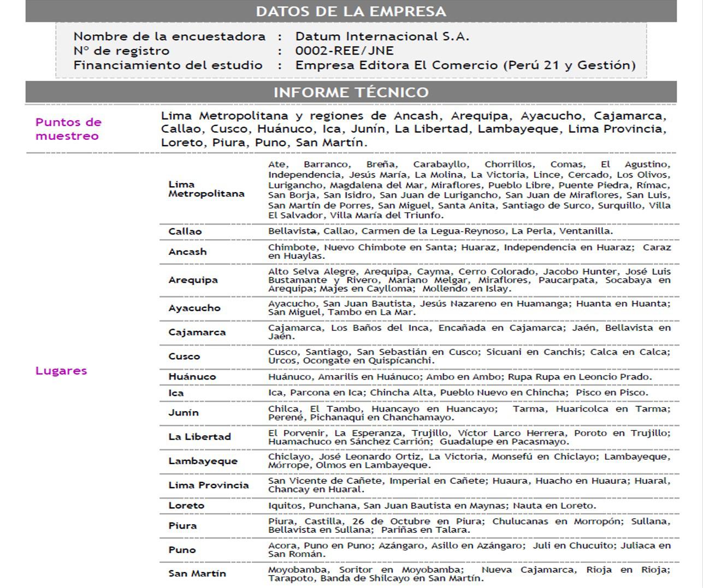Click the Puno row label
This screenshot has width=703, height=588.
182,550
